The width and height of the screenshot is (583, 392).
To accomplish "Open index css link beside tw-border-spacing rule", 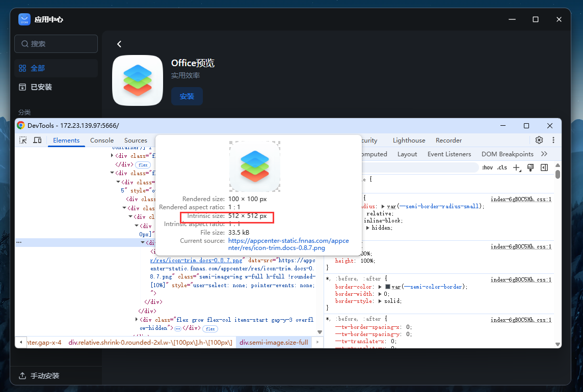I will (521, 320).
